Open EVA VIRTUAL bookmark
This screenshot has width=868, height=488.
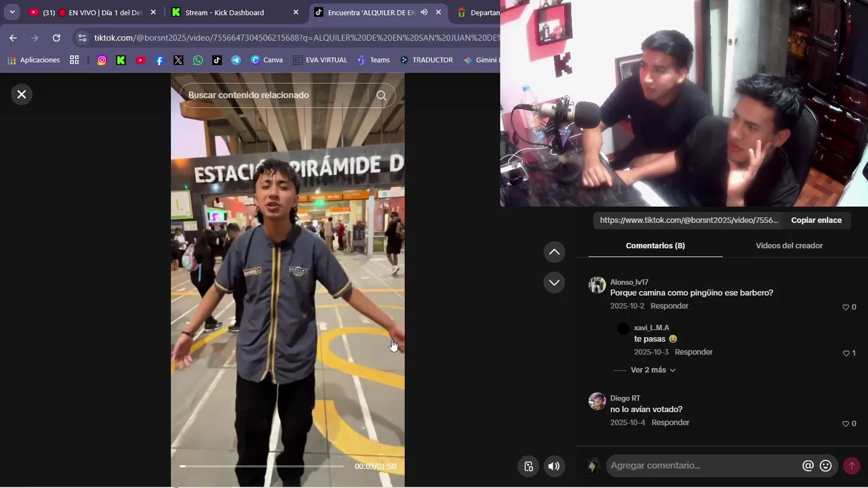click(x=320, y=60)
